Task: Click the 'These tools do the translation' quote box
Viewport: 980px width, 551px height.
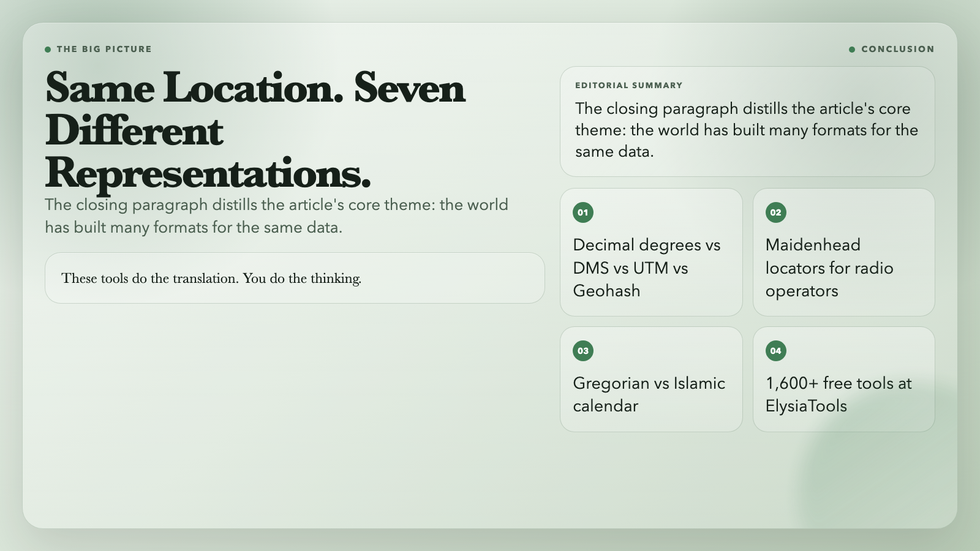Action: pos(295,278)
